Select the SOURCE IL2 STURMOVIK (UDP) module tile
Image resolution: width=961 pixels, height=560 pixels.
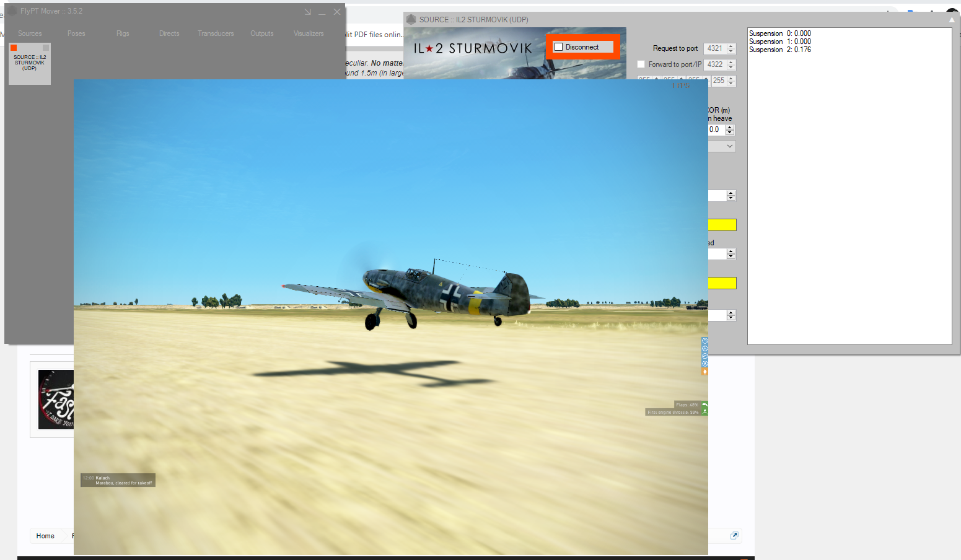pos(30,63)
